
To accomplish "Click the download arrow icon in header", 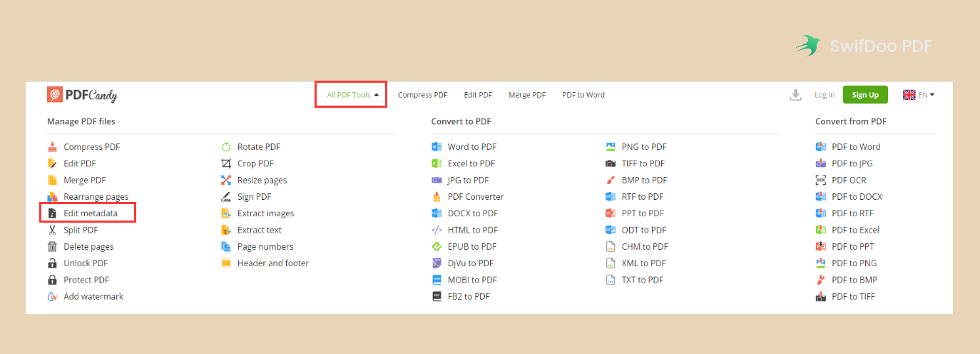I will point(796,95).
